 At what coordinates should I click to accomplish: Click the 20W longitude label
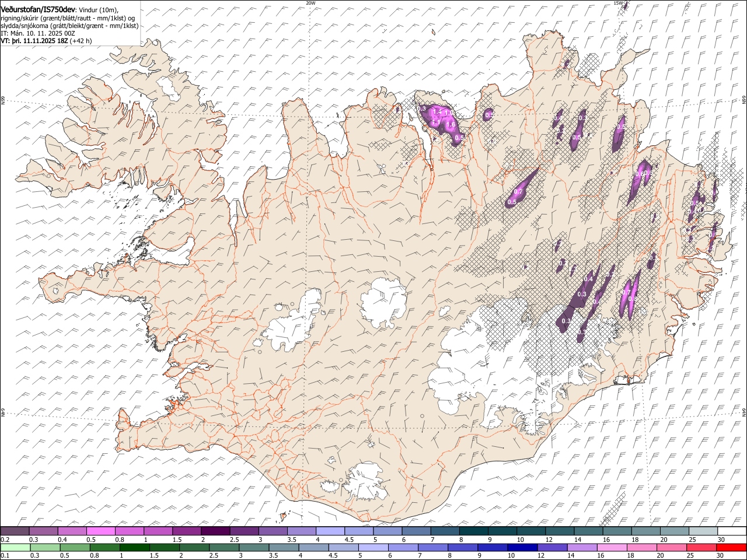click(310, 3)
